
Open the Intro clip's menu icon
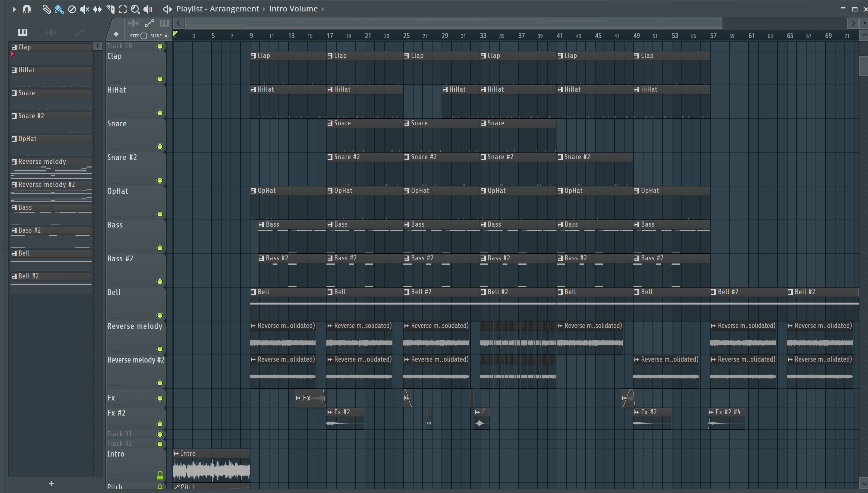[x=176, y=454]
